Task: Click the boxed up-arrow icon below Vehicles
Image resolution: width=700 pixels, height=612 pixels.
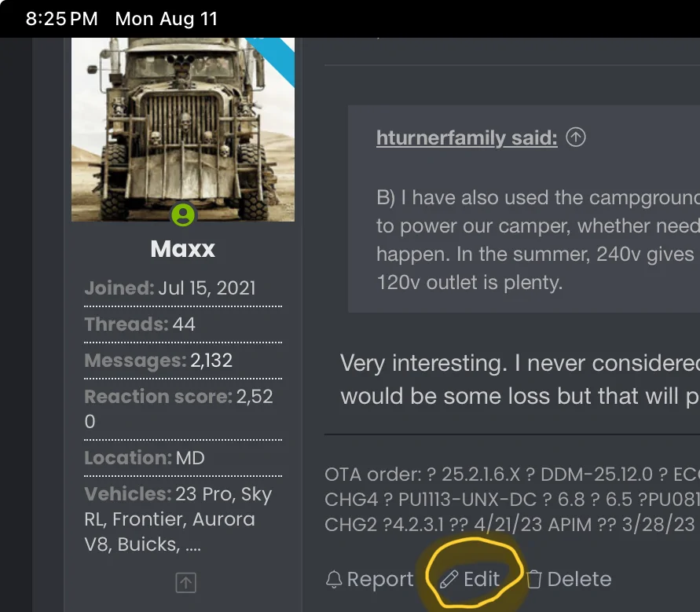Action: click(185, 582)
